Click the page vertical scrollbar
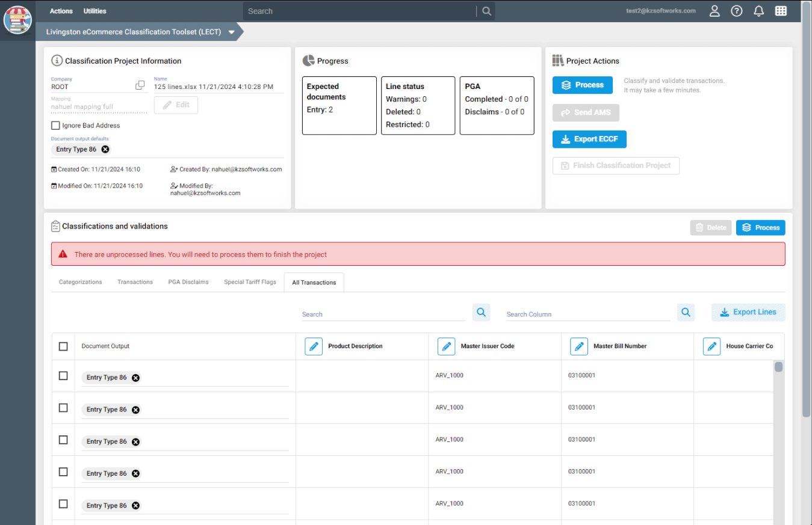The image size is (812, 525). coord(807,210)
